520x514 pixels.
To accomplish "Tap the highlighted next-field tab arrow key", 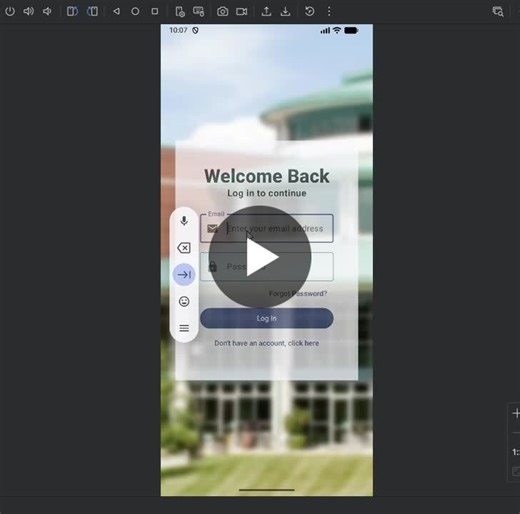I will 184,275.
